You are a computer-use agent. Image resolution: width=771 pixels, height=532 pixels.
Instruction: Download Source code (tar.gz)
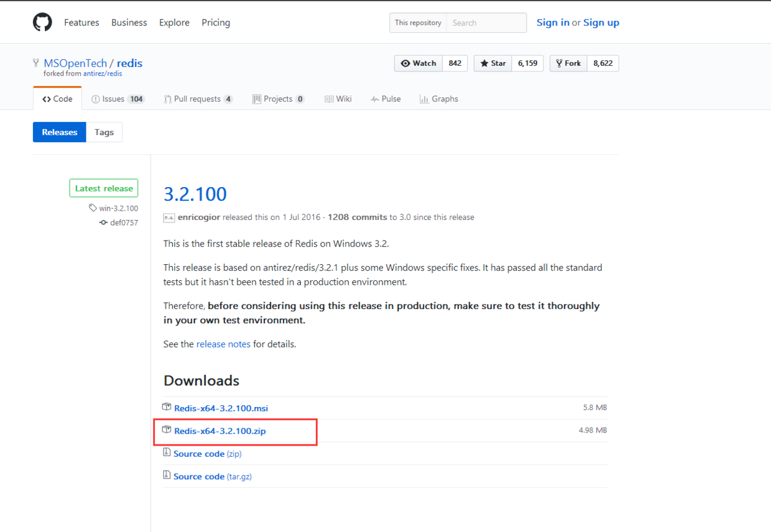tap(213, 477)
